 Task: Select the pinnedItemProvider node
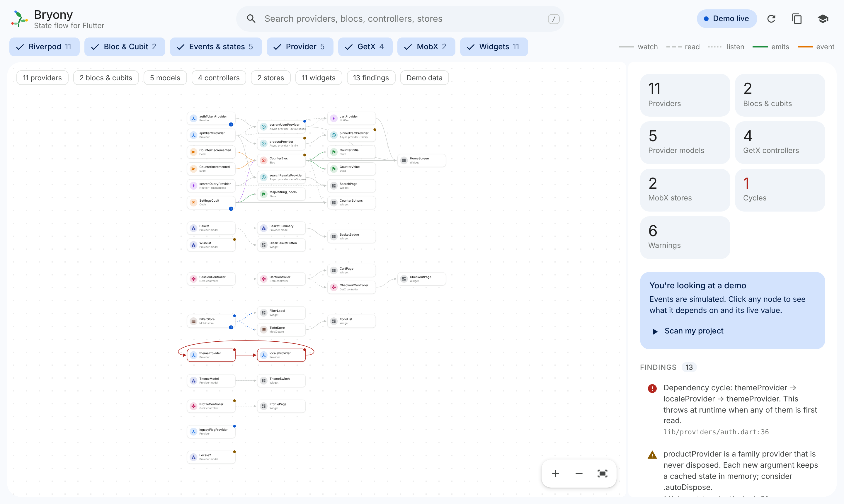pos(352,135)
